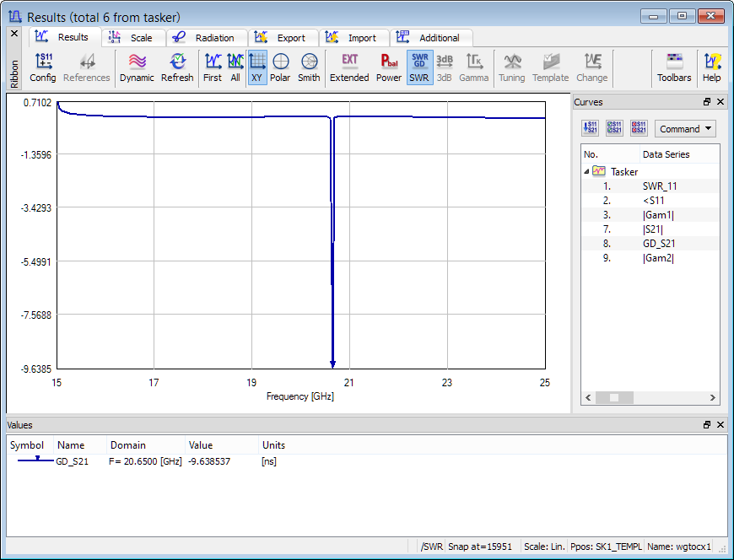Switch to the Radiation tab
734x560 pixels.
point(206,38)
